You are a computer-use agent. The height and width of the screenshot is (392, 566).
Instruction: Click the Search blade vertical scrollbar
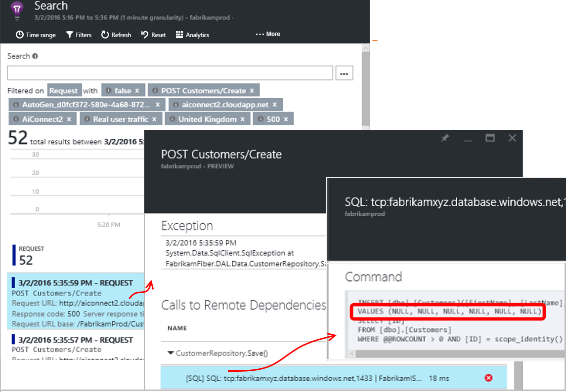click(x=366, y=88)
